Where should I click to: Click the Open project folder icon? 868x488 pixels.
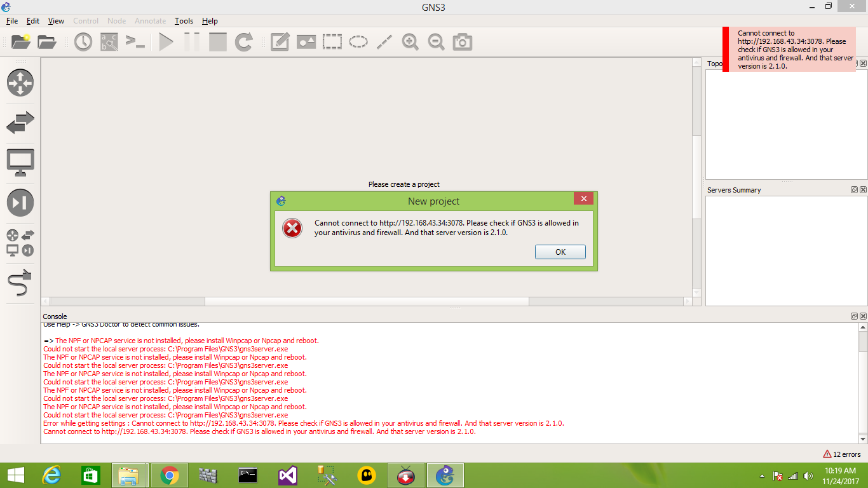click(46, 42)
